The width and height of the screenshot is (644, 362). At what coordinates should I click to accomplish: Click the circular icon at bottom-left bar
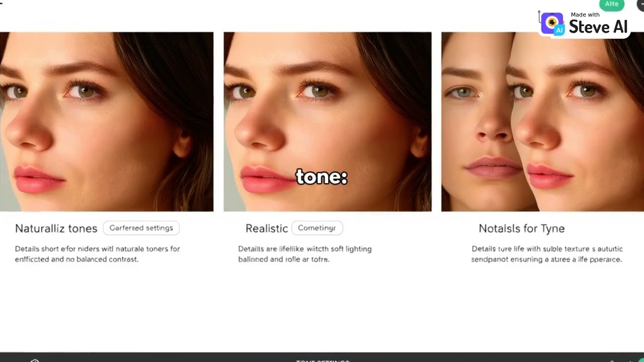tap(35, 360)
